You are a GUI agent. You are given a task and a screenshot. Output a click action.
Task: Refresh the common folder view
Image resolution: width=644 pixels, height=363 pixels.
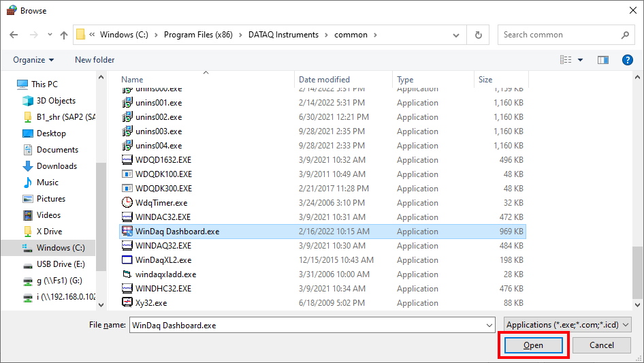478,35
